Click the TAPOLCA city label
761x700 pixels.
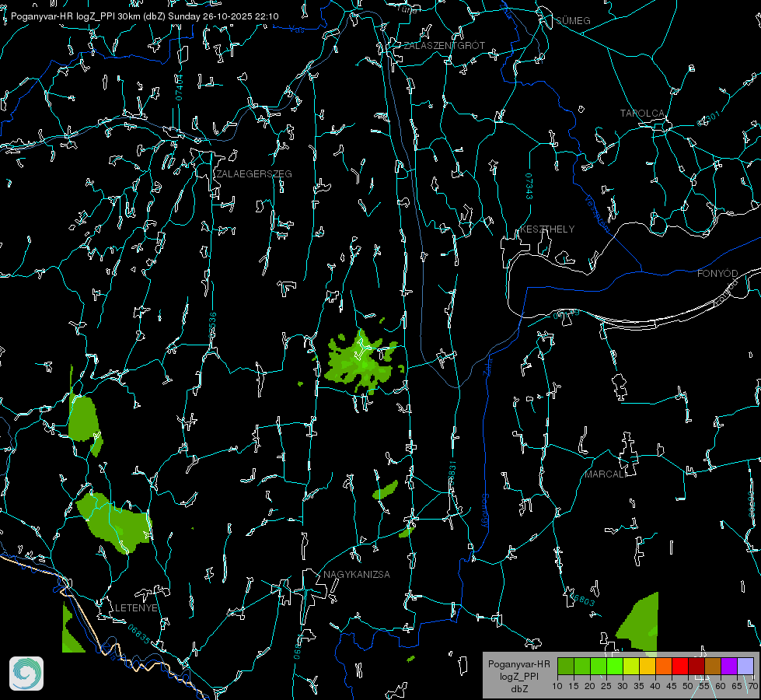point(643,114)
